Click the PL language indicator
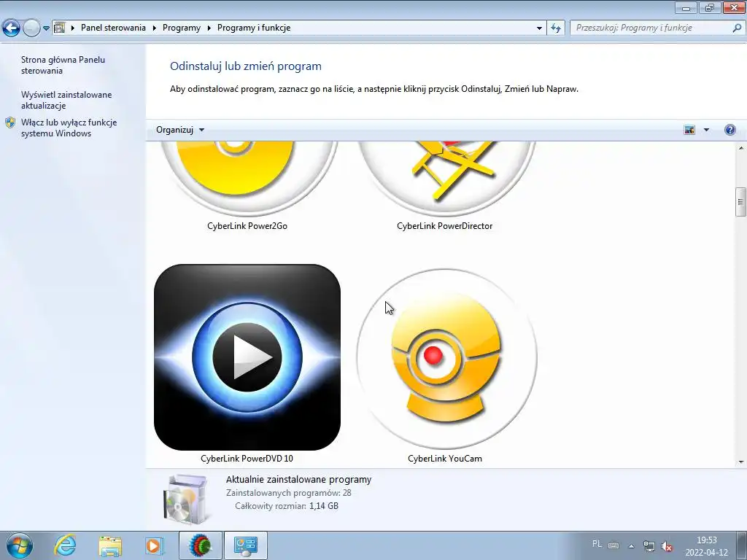This screenshot has width=747, height=560. pyautogui.click(x=597, y=544)
